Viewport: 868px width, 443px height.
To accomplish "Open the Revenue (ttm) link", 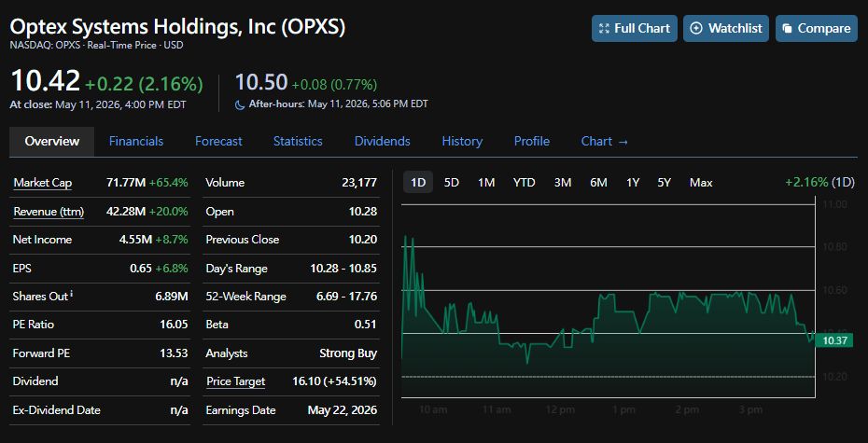I will click(x=49, y=212).
